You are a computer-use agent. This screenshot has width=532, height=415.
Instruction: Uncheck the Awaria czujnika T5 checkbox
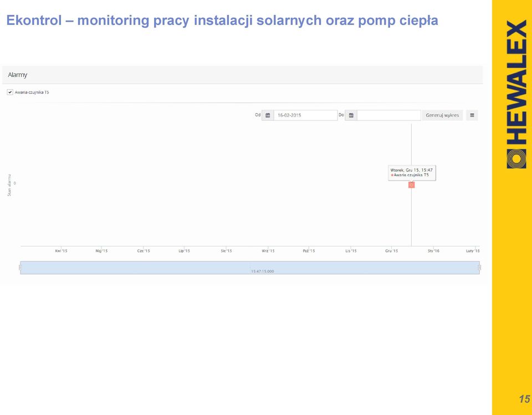pyautogui.click(x=10, y=92)
